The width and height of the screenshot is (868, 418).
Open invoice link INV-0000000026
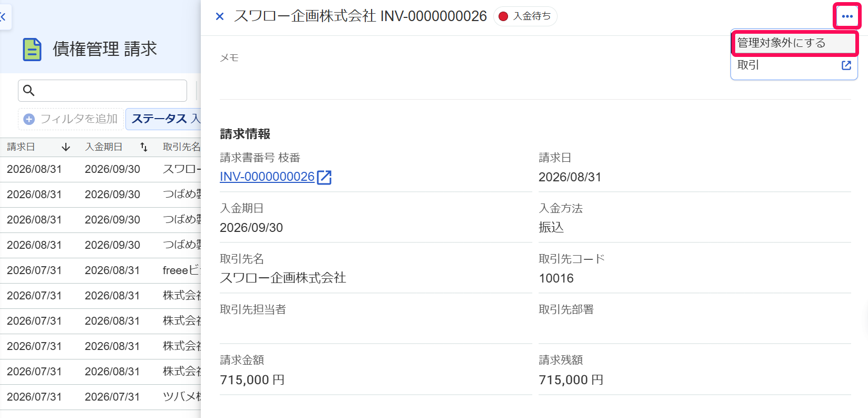(267, 177)
